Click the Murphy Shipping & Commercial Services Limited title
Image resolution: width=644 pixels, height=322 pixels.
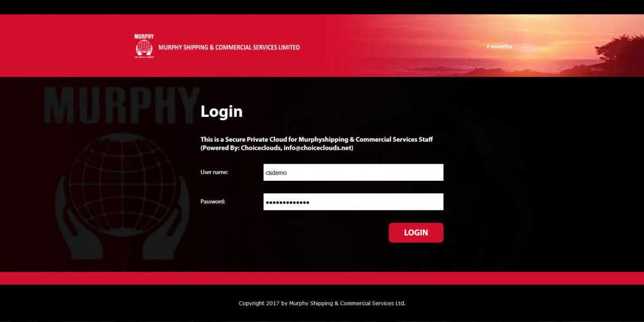229,47
